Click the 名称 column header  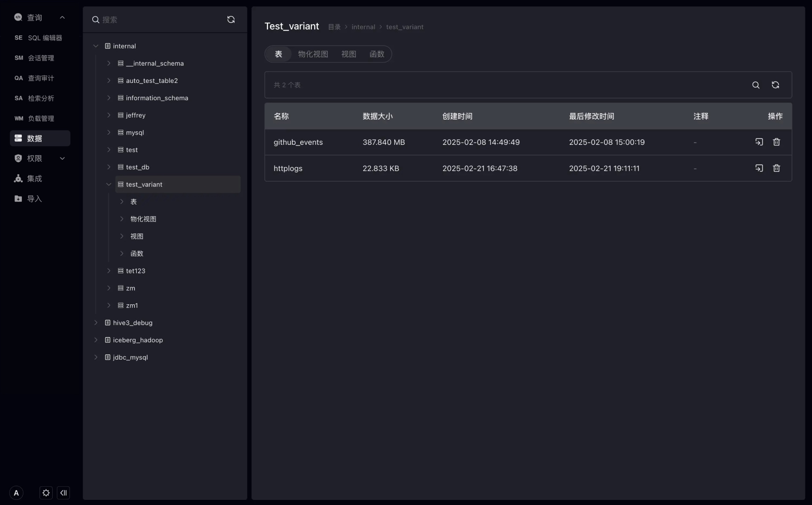pos(281,116)
